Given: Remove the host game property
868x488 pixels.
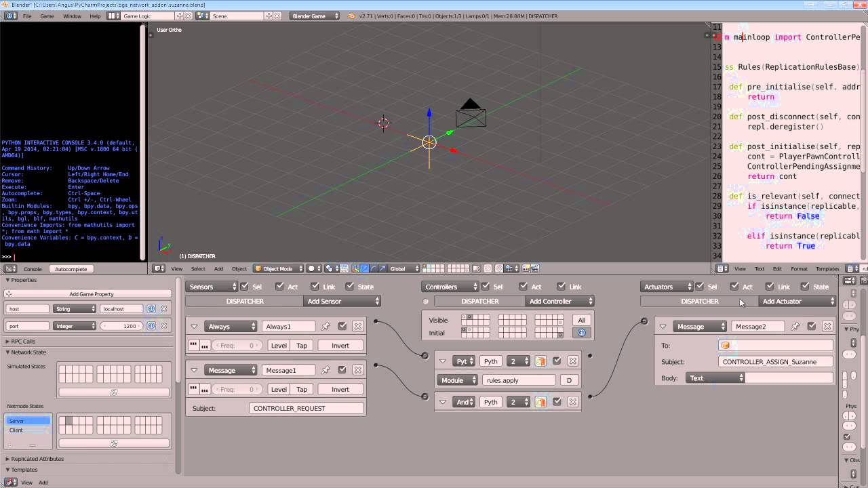Looking at the screenshot, I should tap(163, 308).
